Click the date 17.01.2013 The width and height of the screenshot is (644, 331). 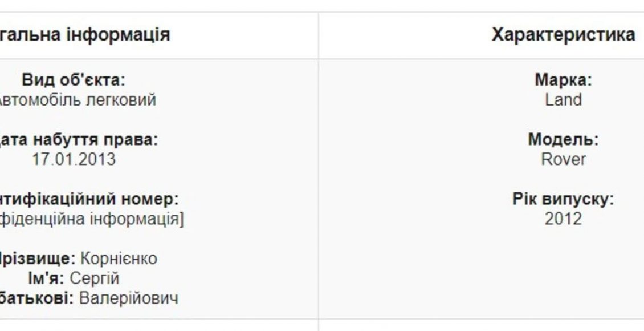coord(74,160)
